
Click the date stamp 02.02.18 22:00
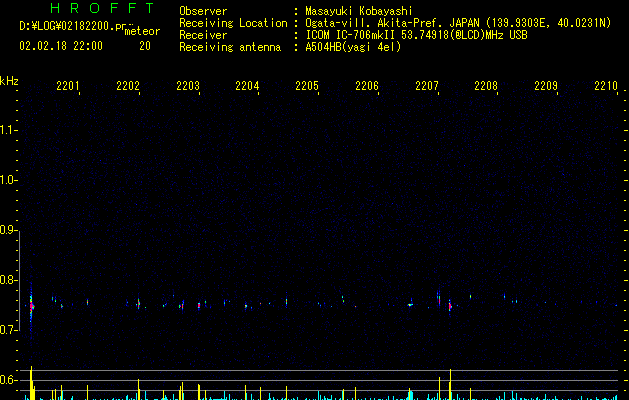click(x=61, y=46)
